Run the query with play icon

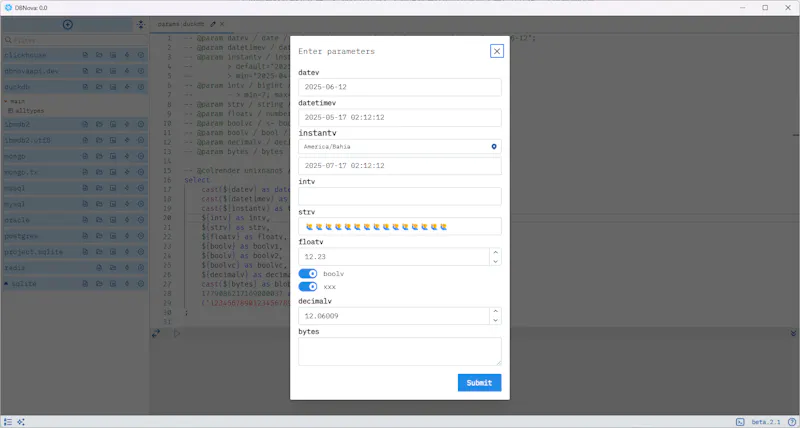click(177, 334)
